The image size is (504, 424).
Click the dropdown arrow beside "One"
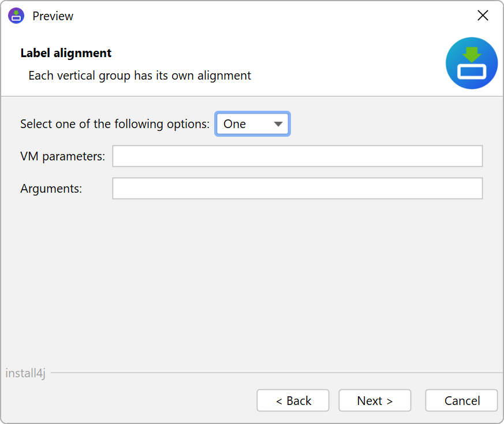coord(278,124)
